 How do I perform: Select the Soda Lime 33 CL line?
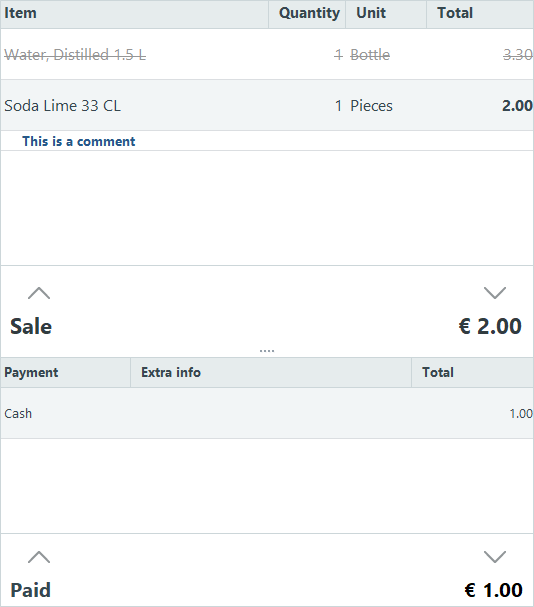coord(267,105)
